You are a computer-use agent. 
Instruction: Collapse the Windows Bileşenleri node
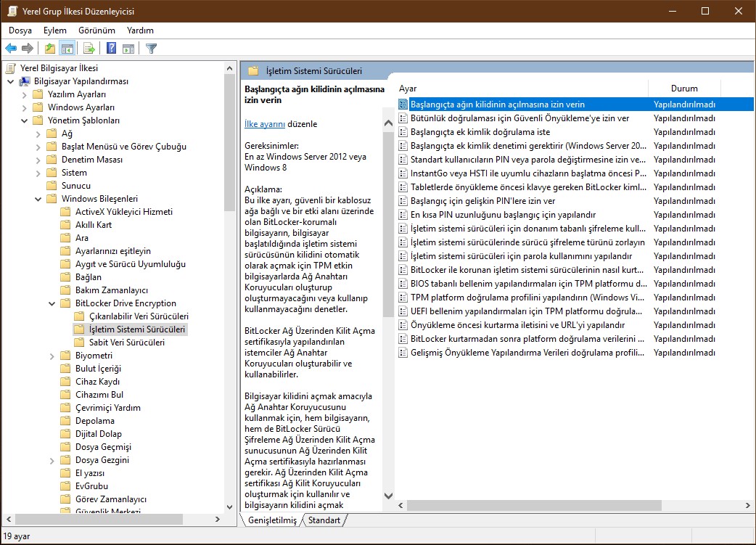click(x=38, y=199)
